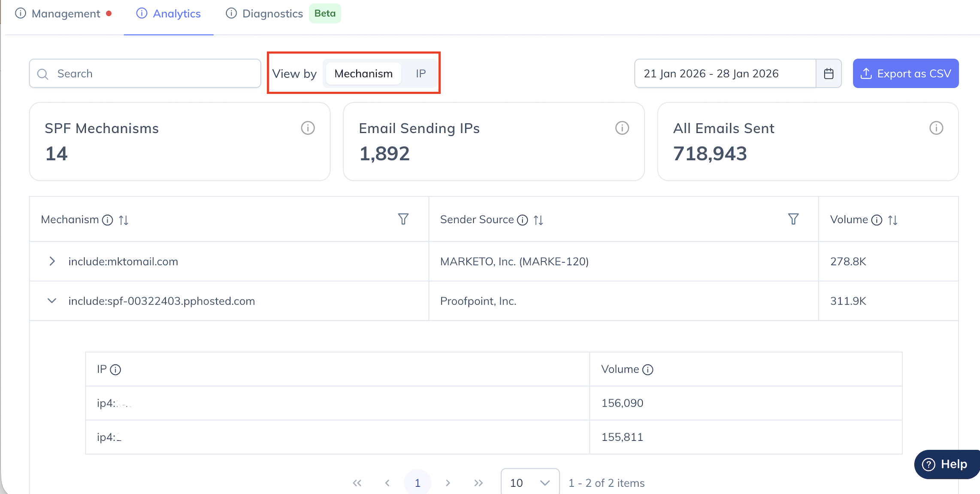This screenshot has height=494, width=980.
Task: Click Export as CSV button
Action: (x=905, y=74)
